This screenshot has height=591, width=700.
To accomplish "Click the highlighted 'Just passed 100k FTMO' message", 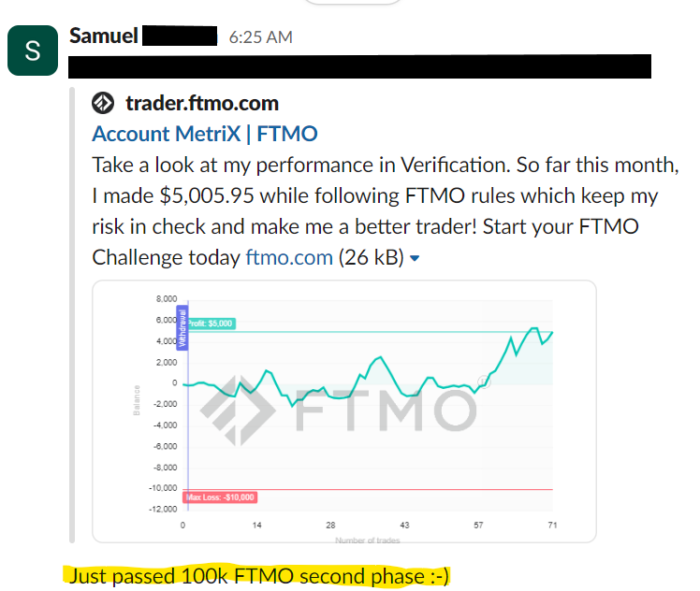I will coord(258,576).
